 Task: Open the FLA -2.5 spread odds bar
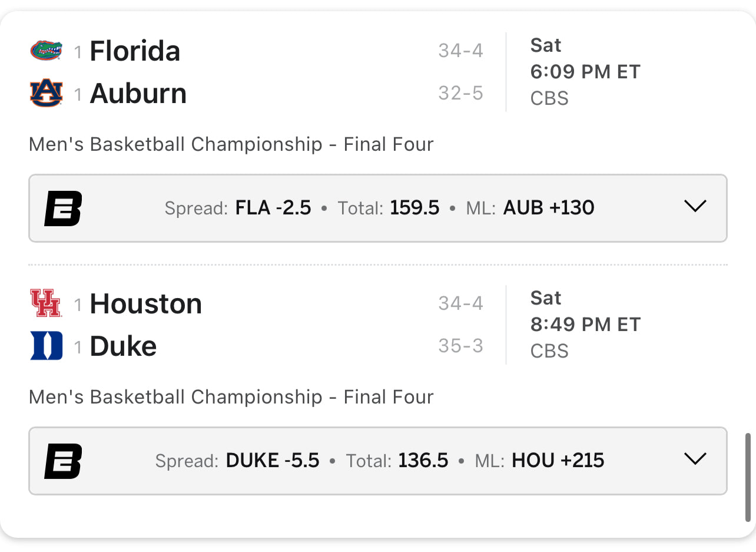click(378, 208)
